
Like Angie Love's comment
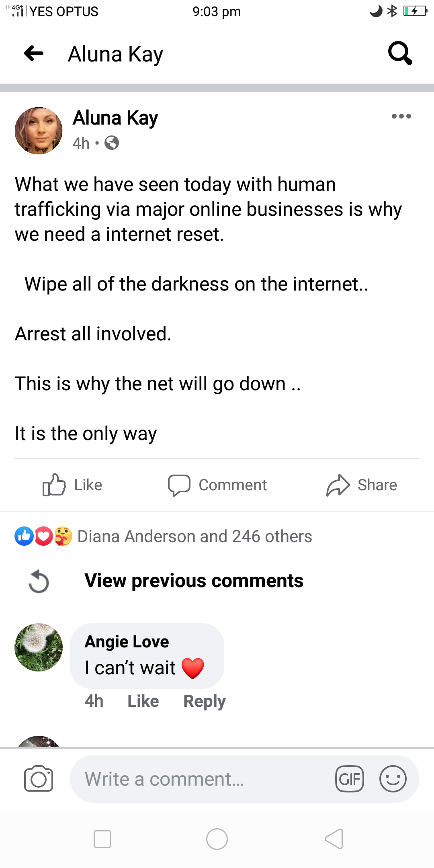pos(143,701)
